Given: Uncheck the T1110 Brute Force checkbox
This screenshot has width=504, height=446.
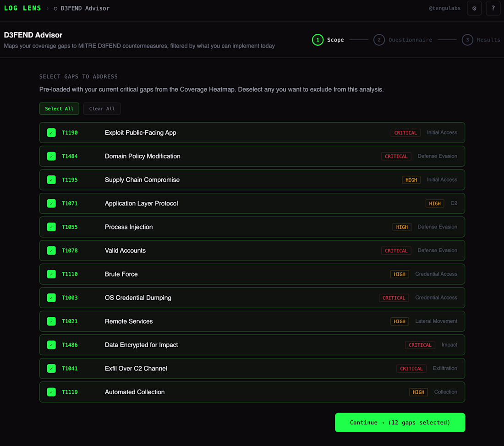Looking at the screenshot, I should pyautogui.click(x=51, y=274).
